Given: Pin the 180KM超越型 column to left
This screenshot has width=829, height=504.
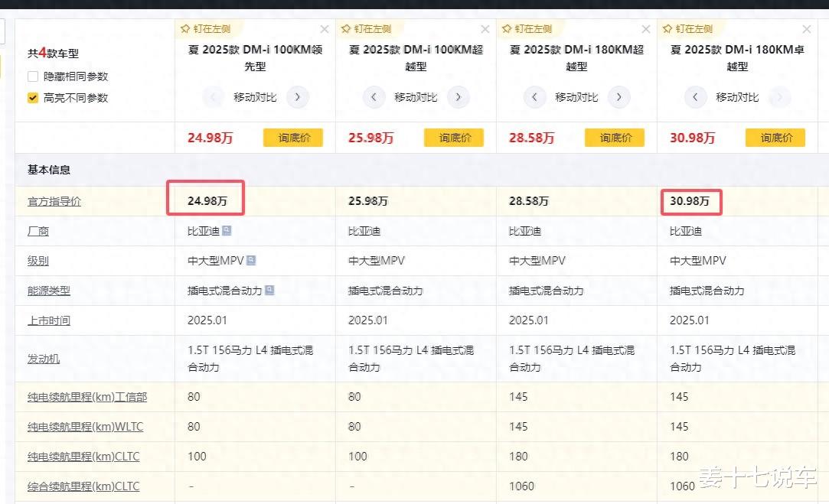Looking at the screenshot, I should click(526, 29).
